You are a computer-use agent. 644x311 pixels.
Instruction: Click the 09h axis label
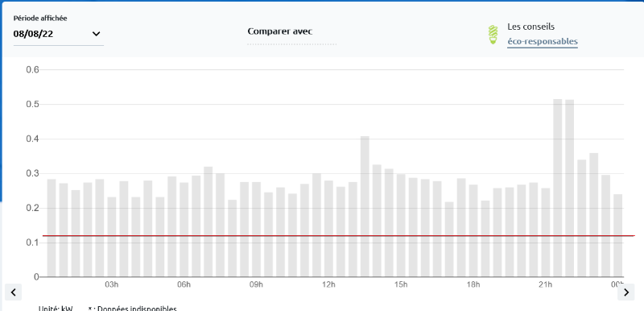[256, 284]
